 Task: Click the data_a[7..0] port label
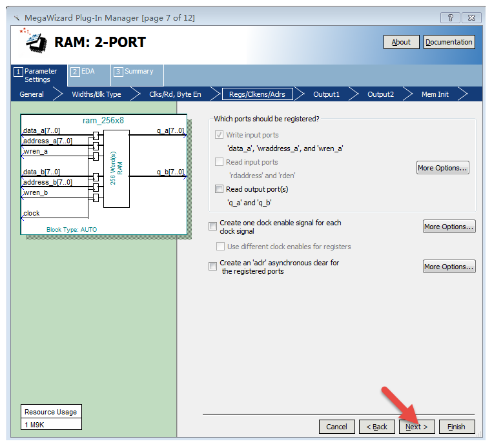(x=41, y=130)
